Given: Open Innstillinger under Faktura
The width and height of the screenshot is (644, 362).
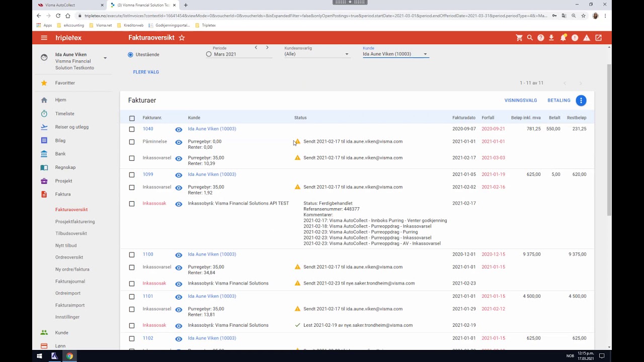Looking at the screenshot, I should 67,317.
